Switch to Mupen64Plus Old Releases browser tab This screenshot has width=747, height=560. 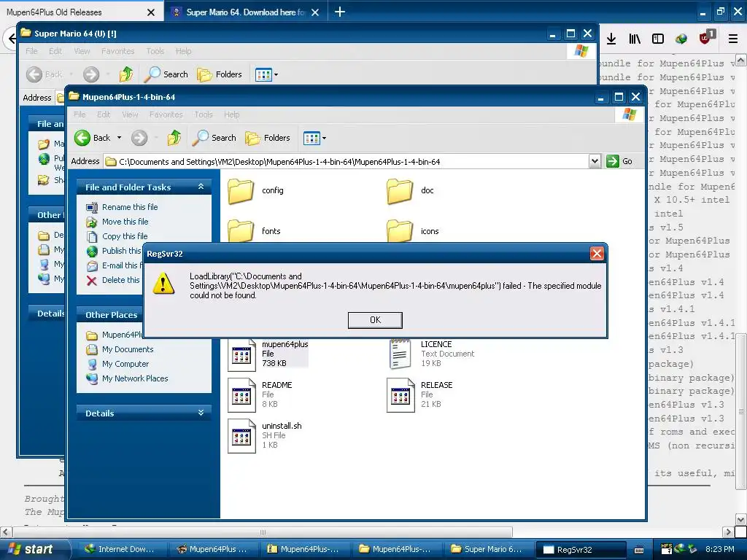point(71,12)
